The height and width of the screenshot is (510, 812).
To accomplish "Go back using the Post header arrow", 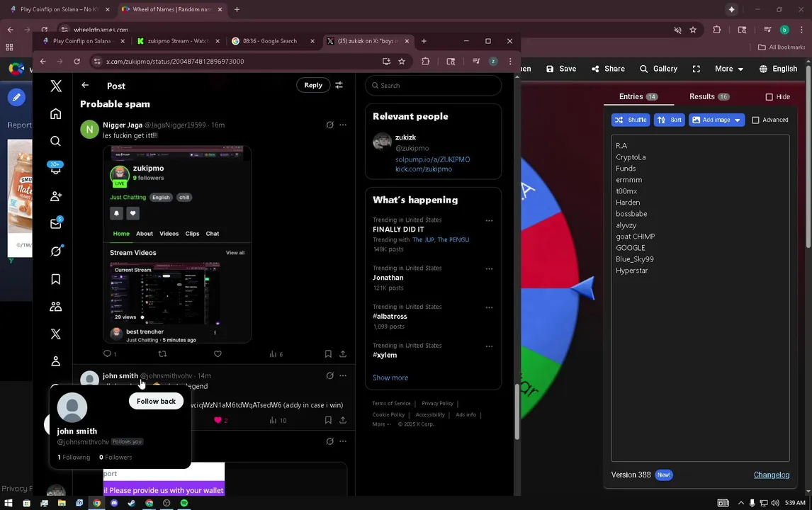I will tap(85, 85).
